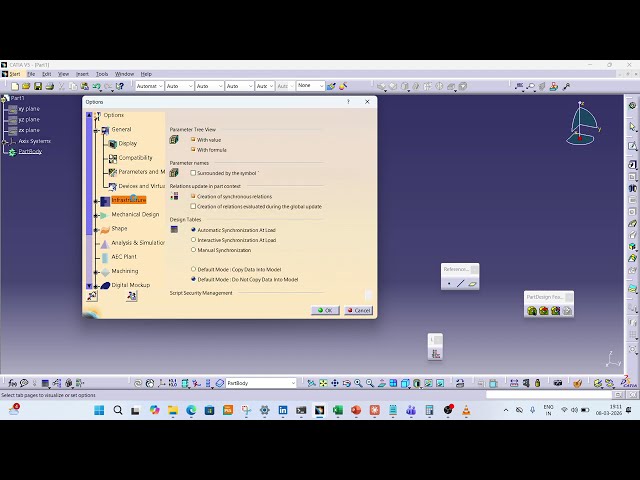Click the Sketcher icon on right toolbar

pyautogui.click(x=632, y=146)
